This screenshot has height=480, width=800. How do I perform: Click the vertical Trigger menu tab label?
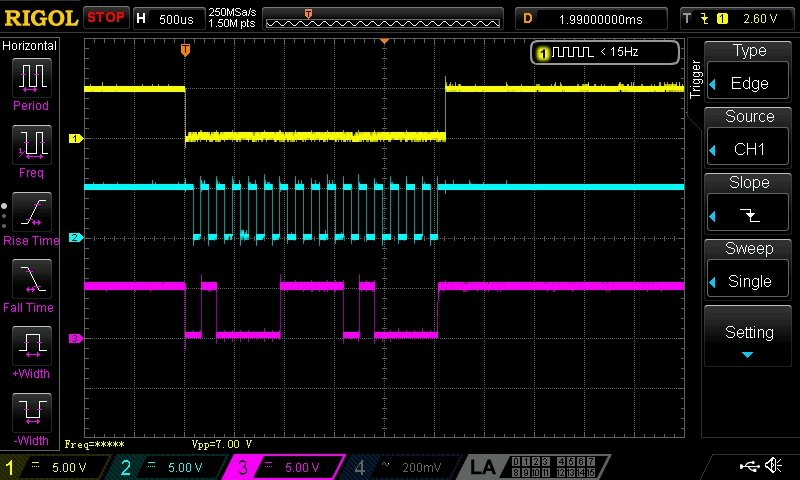tap(695, 79)
